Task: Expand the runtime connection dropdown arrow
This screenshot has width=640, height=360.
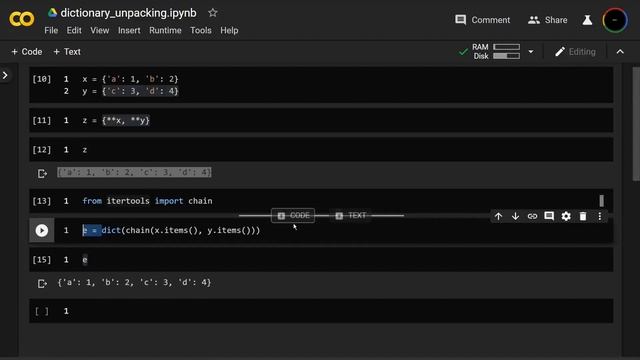Action: click(x=531, y=52)
